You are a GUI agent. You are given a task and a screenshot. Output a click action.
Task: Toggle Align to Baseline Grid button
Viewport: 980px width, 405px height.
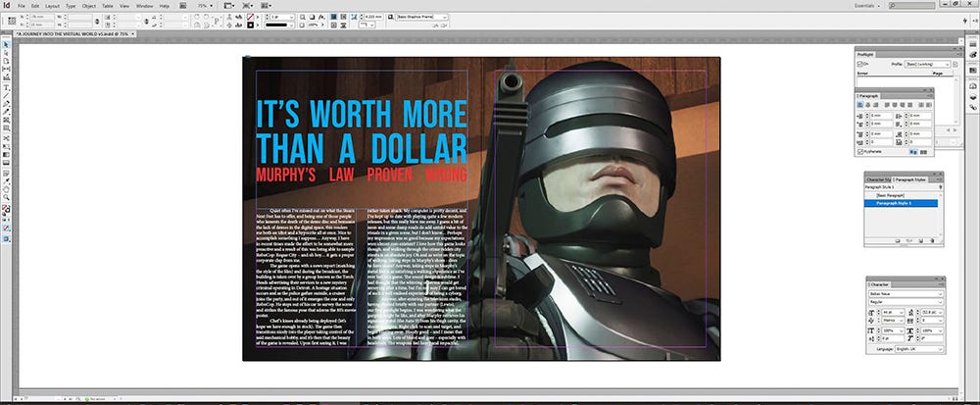pyautogui.click(x=924, y=152)
